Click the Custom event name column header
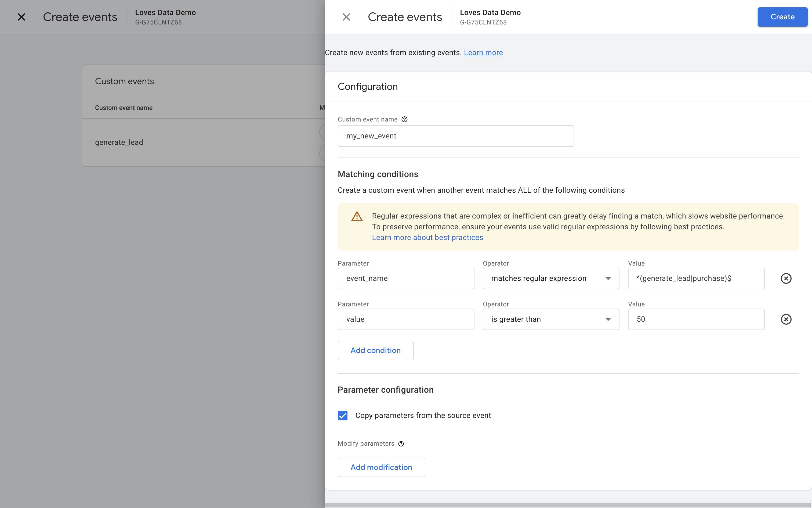 tap(124, 108)
